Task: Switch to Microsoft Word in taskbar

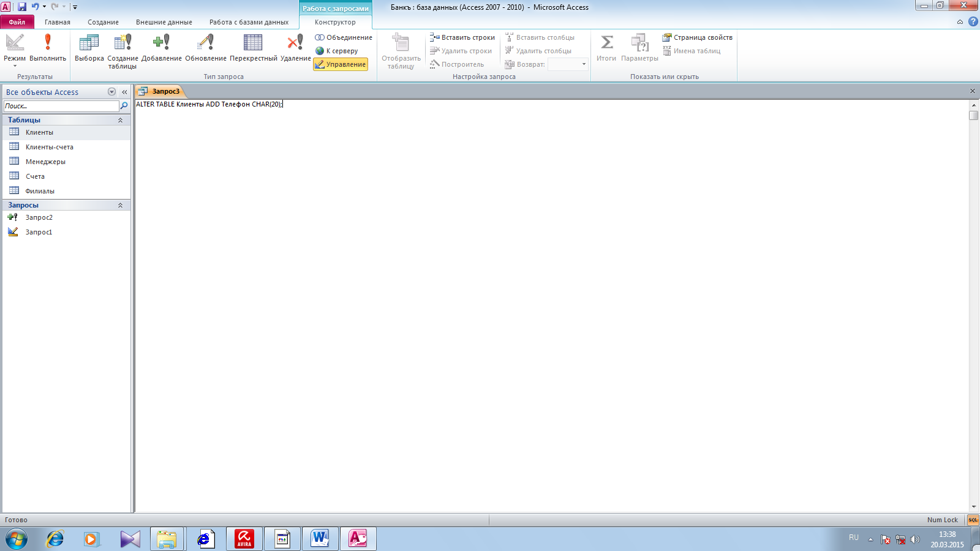Action: pos(320,539)
